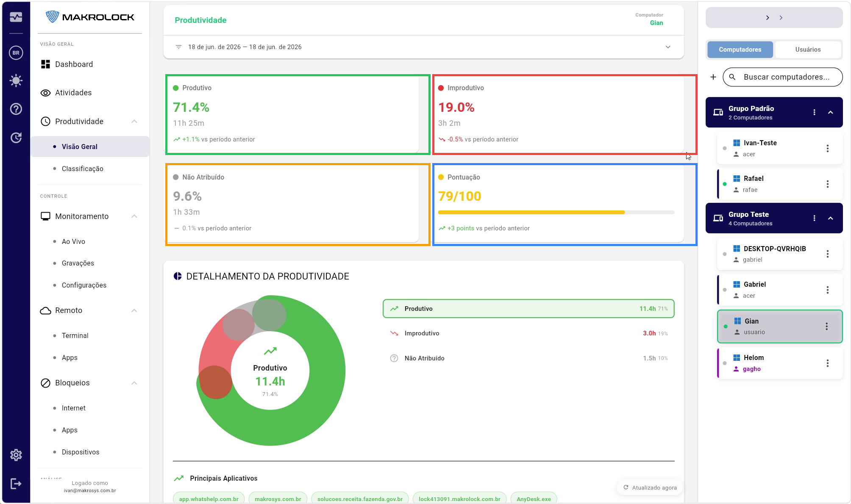Open Grupo Teste options menu

point(814,218)
